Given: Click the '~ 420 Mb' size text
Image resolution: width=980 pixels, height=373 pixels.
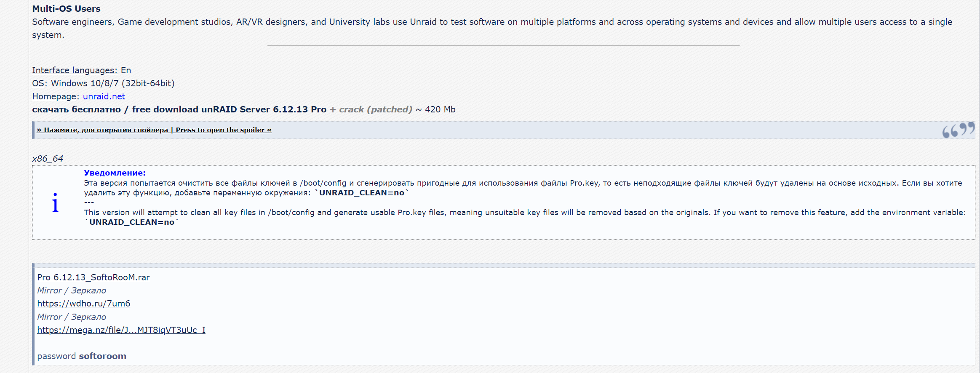Looking at the screenshot, I should (436, 109).
